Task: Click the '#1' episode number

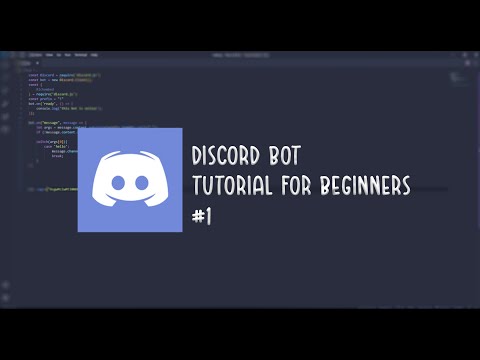Action: click(202, 217)
